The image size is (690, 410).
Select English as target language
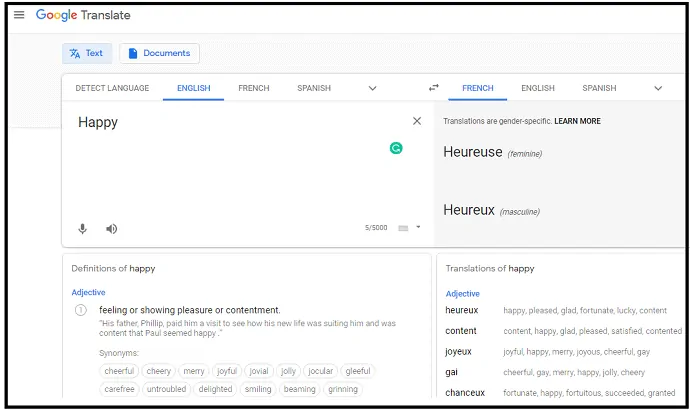point(538,88)
